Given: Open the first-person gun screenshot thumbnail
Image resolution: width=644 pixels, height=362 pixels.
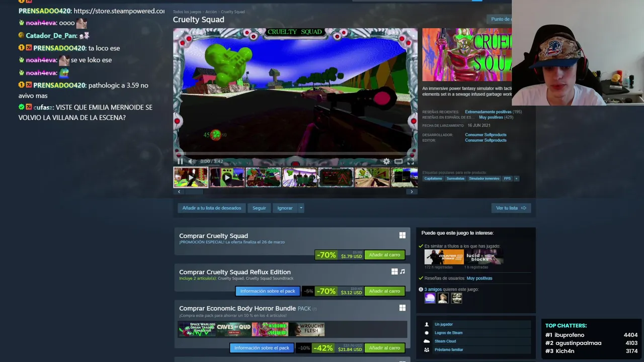Looking at the screenshot, I should point(372,177).
